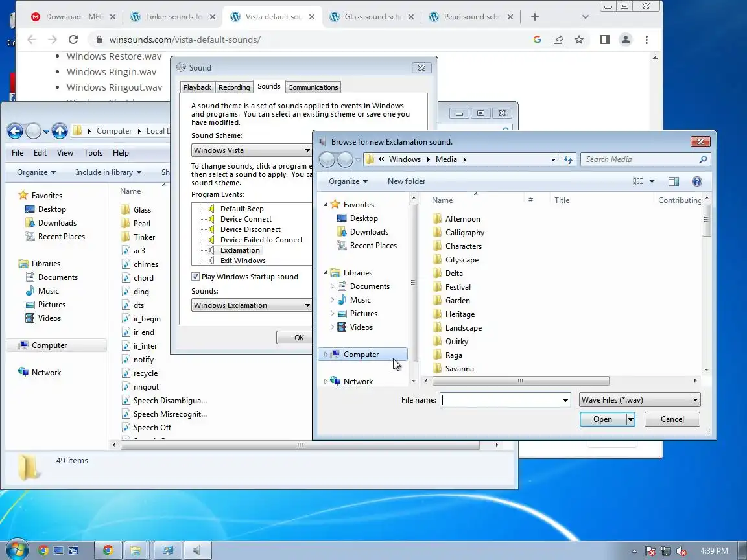Open Chrome pinned icon on taskbar
747x560 pixels.
(x=43, y=551)
